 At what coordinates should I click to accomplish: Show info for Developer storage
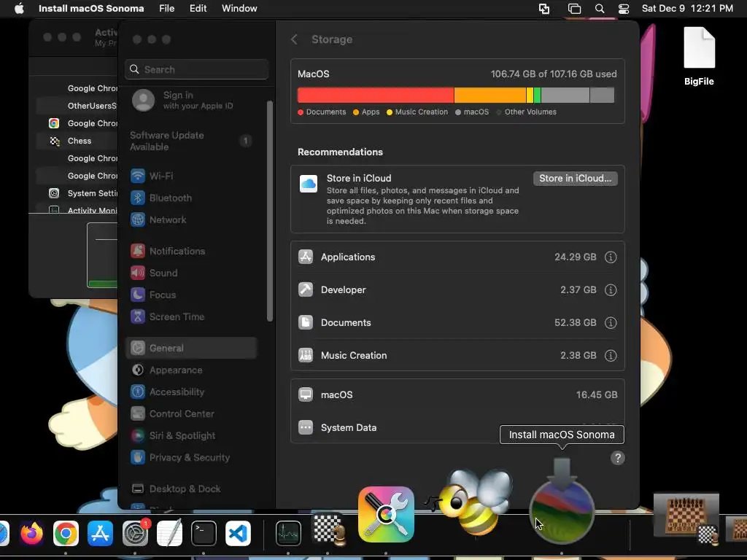pyautogui.click(x=611, y=290)
